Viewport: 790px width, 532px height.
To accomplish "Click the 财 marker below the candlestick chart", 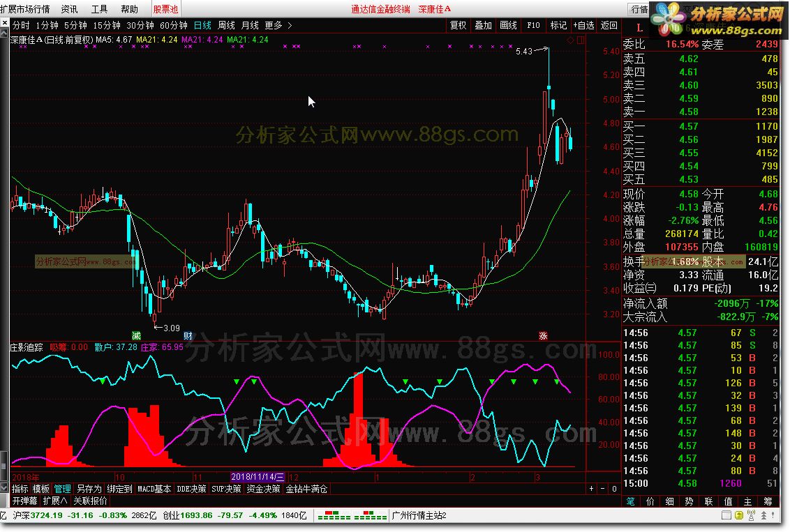I will point(188,335).
